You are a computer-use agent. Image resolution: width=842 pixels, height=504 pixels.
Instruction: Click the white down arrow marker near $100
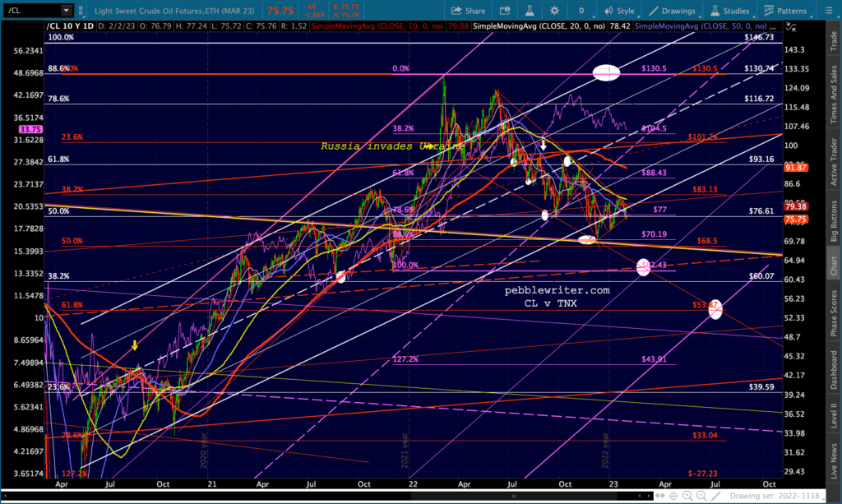tap(543, 146)
